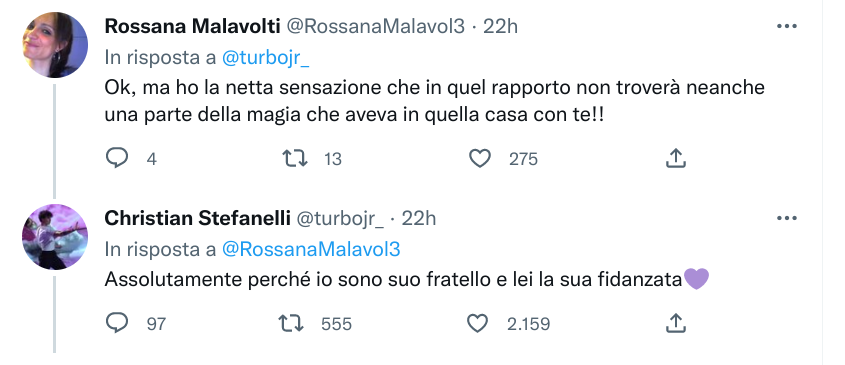
Task: Click the @RossanaMalavol3 handle beside Rossana's name
Action: (375, 26)
